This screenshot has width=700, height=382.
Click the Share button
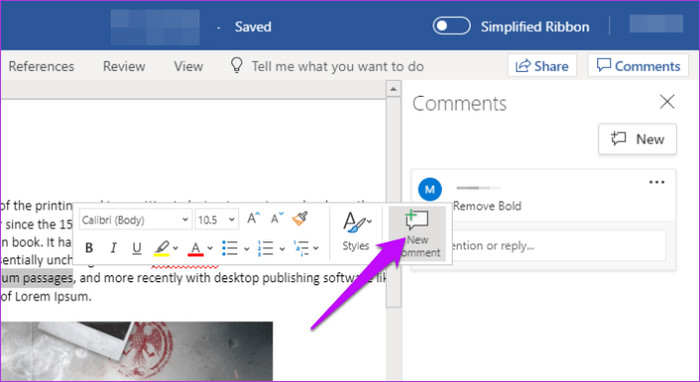542,66
